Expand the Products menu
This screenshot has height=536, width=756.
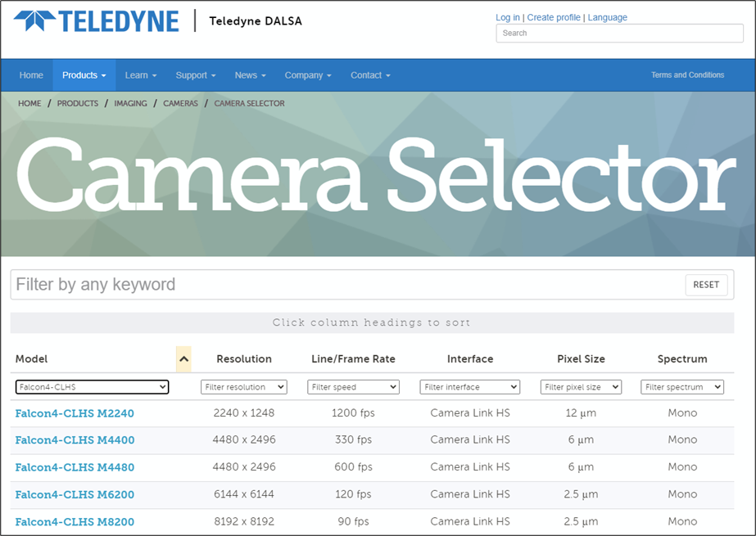click(x=84, y=75)
